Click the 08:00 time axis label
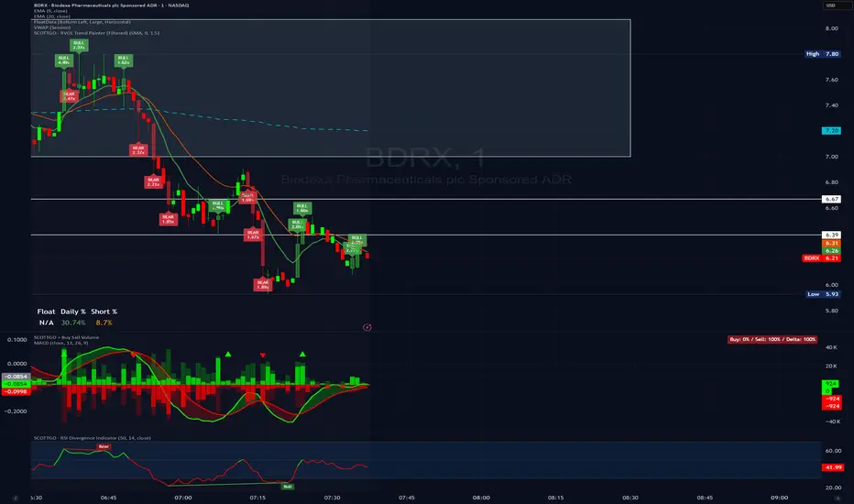The height and width of the screenshot is (504, 854). click(481, 498)
